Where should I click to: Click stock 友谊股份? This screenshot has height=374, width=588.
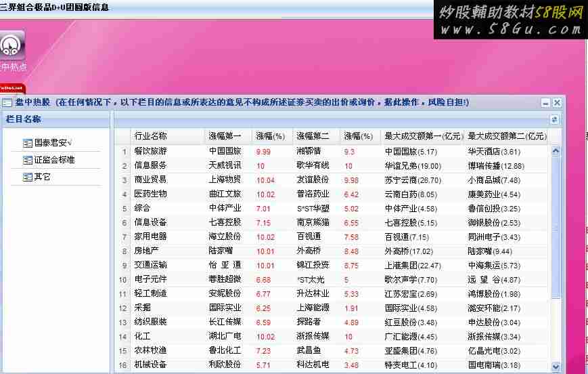pos(313,180)
